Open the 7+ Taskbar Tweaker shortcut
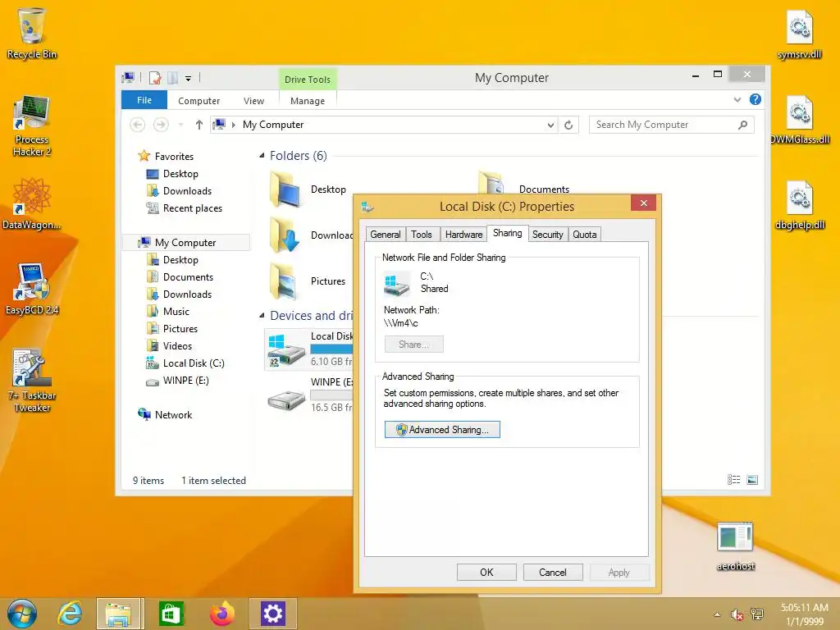Screen dimensions: 840x630 click(x=32, y=381)
